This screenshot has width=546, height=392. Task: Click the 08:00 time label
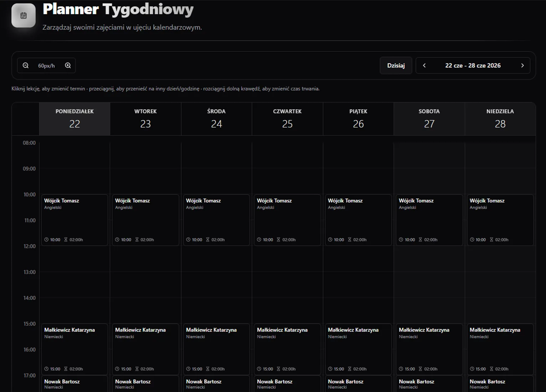pos(29,143)
